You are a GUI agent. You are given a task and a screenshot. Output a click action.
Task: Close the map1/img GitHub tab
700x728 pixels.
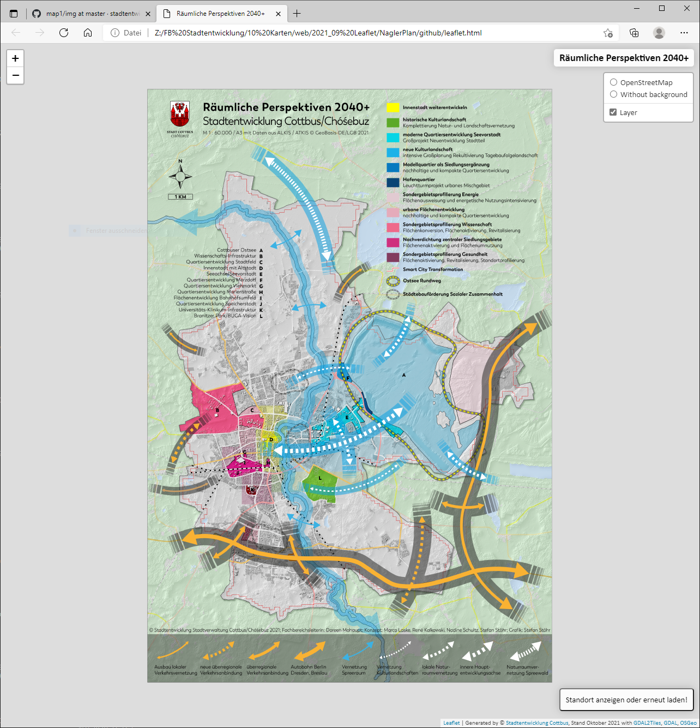click(148, 14)
